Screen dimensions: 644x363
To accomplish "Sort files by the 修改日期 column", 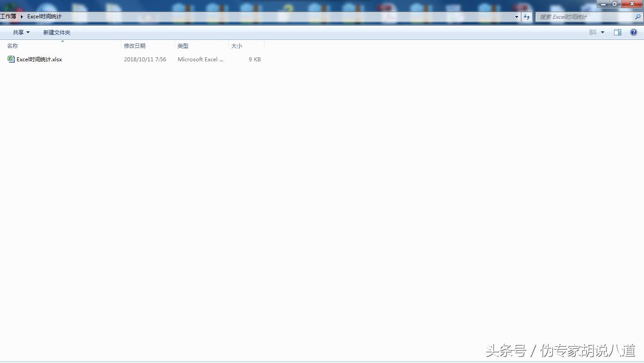I will [135, 46].
